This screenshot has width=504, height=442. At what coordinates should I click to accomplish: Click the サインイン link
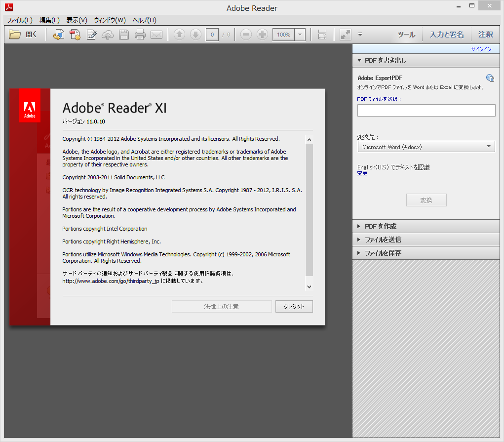pos(481,49)
